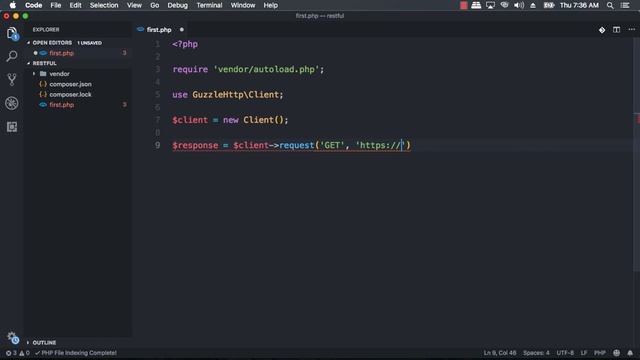The image size is (640, 360).
Task: Open the File menu
Action: click(56, 5)
